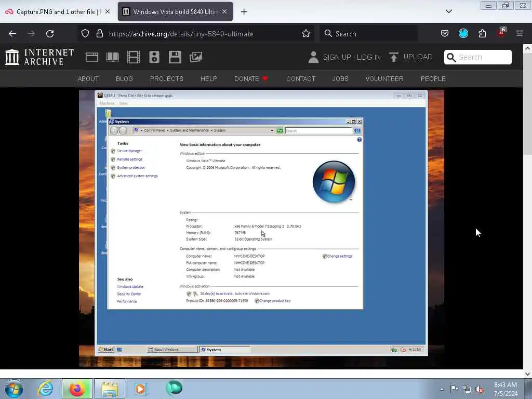The height and width of the screenshot is (399, 532).
Task: Click the scroll down arrow of the page
Action: [x=527, y=373]
